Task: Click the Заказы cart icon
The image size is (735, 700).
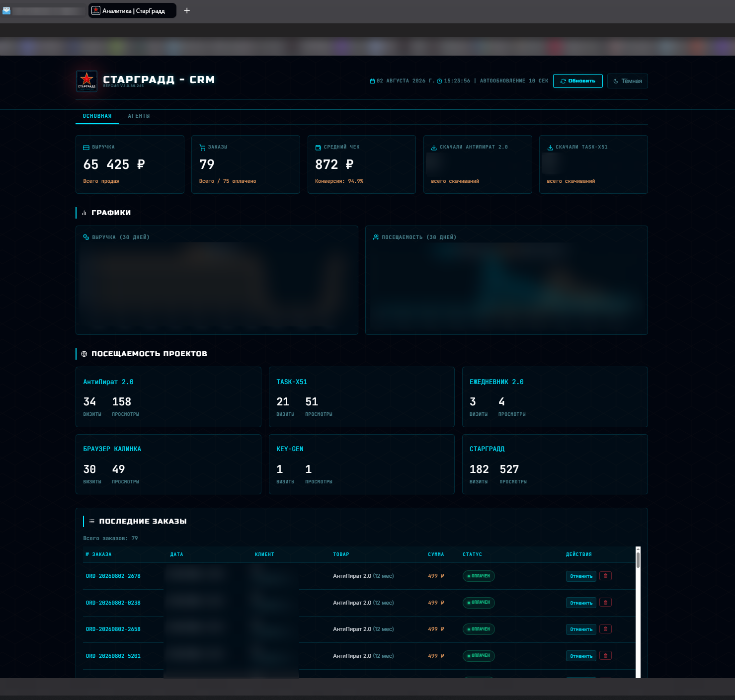Action: [202, 148]
